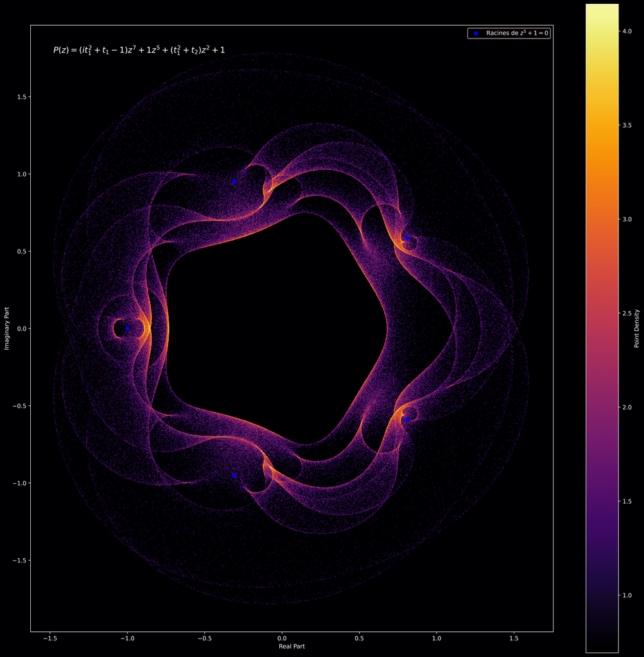Select the blue root dot at upper right near 0.59i
The width and height of the screenshot is (644, 657).
(x=406, y=237)
